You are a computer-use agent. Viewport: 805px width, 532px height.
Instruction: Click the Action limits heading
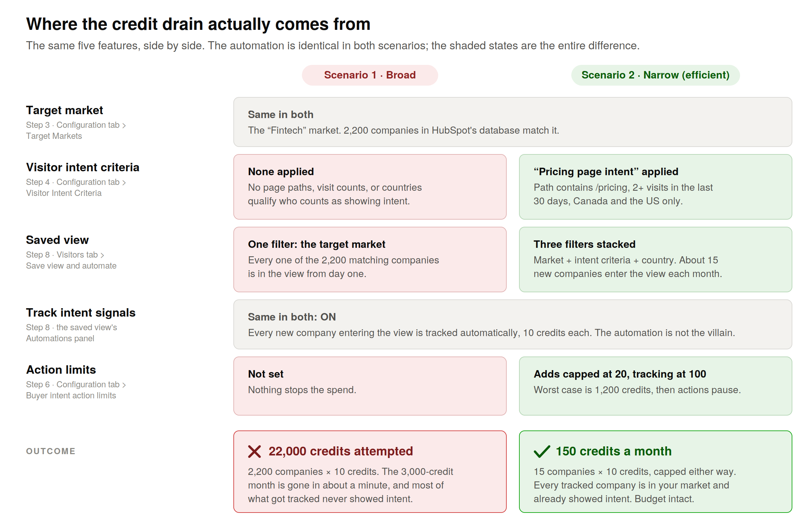click(x=61, y=369)
